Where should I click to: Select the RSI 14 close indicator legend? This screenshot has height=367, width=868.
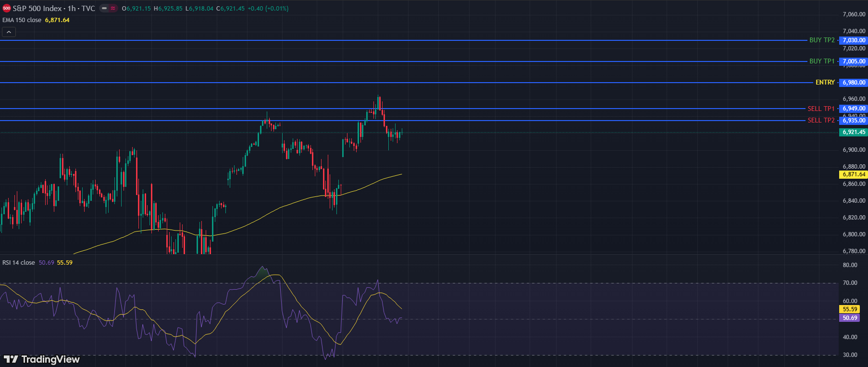(x=19, y=263)
